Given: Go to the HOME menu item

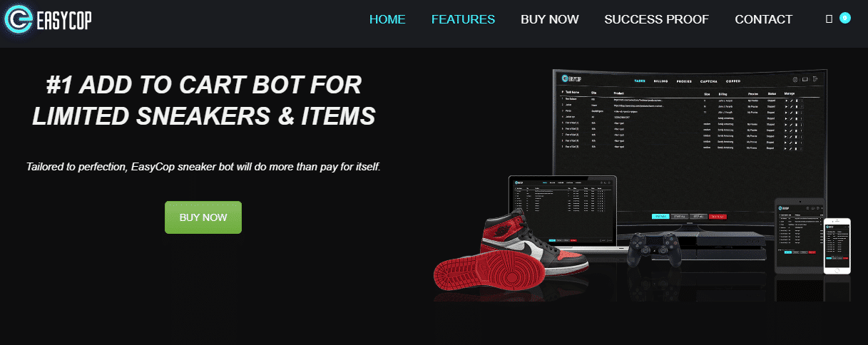Looking at the screenshot, I should click(x=387, y=19).
